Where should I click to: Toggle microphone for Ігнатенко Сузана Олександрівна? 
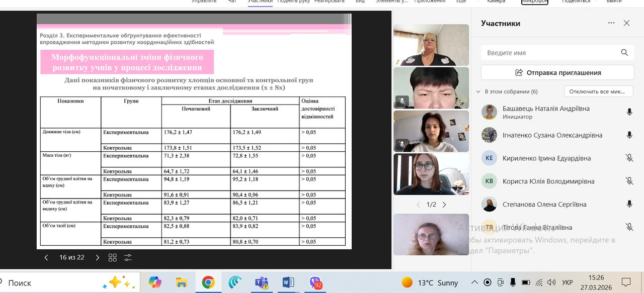[x=629, y=135]
